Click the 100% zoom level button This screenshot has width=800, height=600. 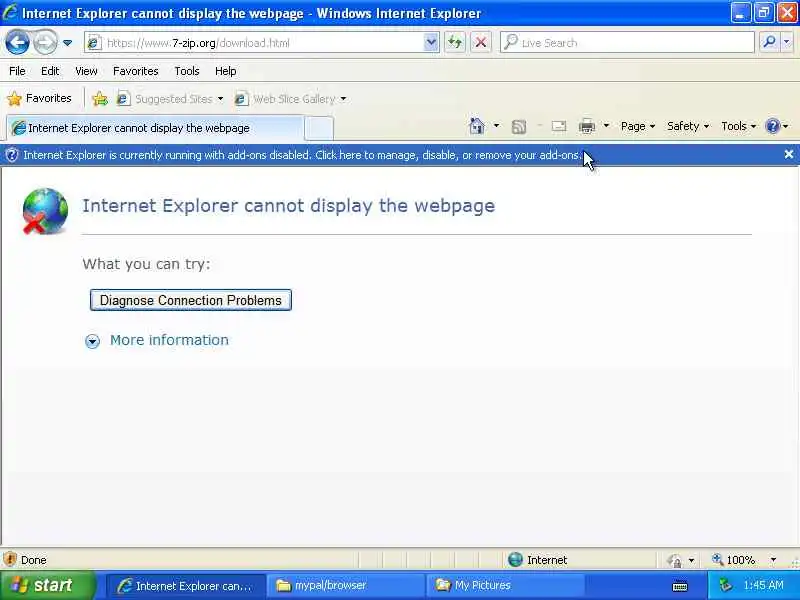click(734, 560)
